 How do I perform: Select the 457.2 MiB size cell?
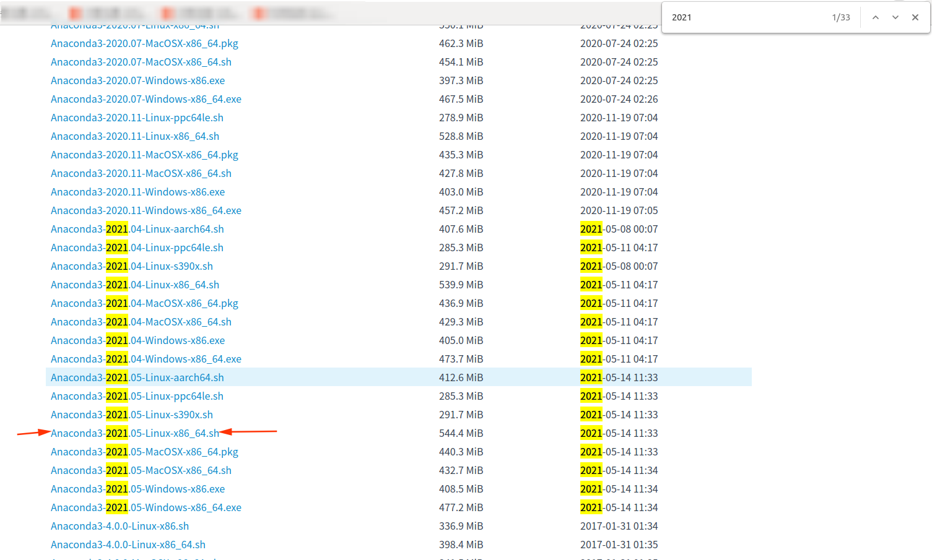click(461, 210)
